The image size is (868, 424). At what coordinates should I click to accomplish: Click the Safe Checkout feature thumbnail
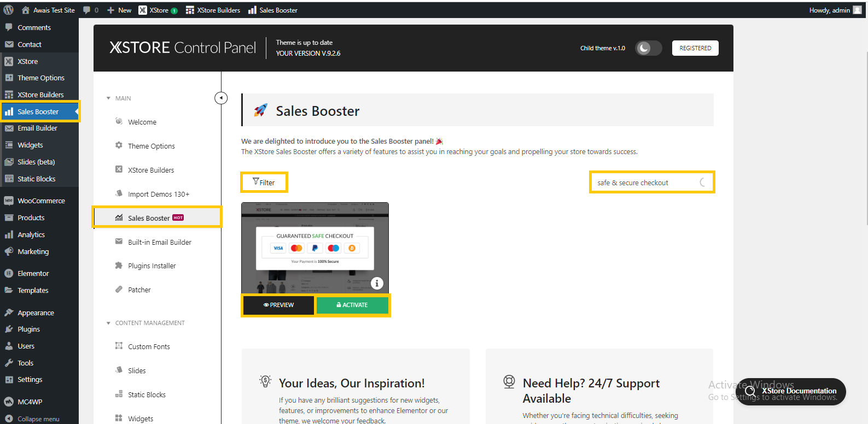pos(315,248)
